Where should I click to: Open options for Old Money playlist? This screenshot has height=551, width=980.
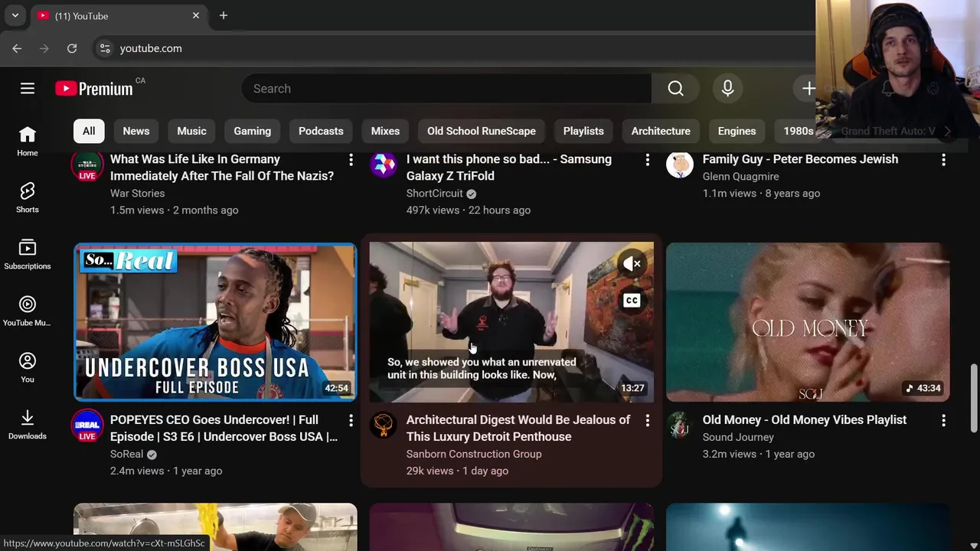click(x=943, y=420)
